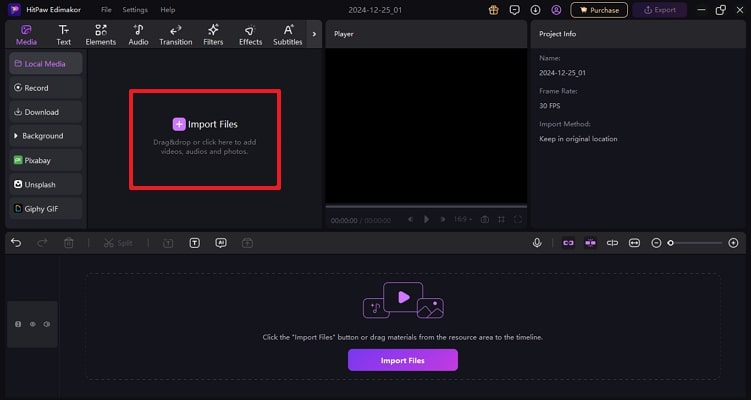Open the File menu

tap(106, 10)
